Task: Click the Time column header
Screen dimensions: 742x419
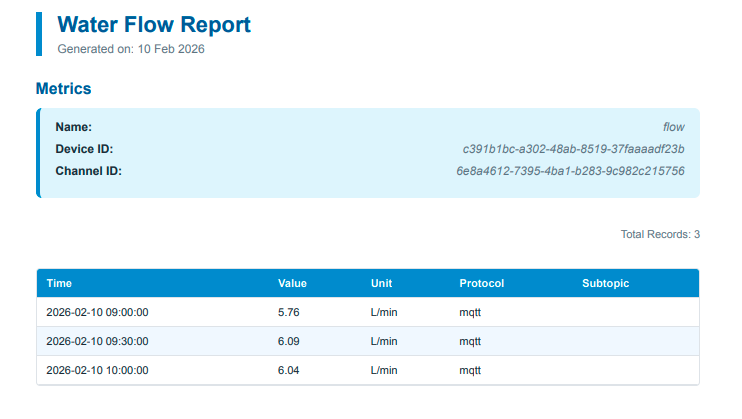Action: [59, 283]
